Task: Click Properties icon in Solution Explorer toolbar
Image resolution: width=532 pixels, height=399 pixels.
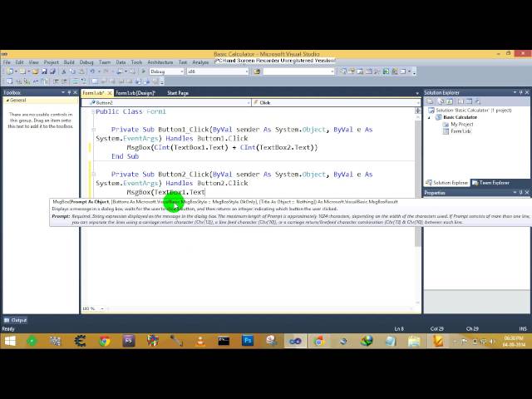Action: tap(431, 101)
